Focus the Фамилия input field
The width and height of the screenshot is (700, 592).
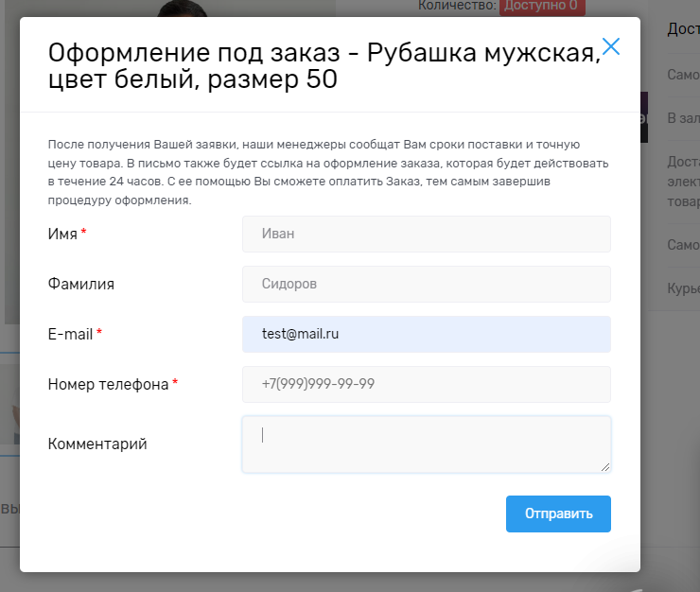426,284
